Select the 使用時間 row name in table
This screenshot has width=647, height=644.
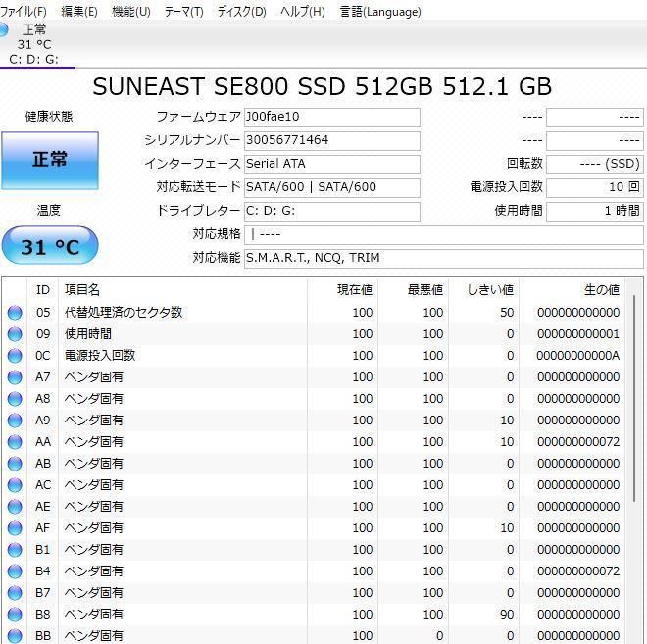point(88,333)
